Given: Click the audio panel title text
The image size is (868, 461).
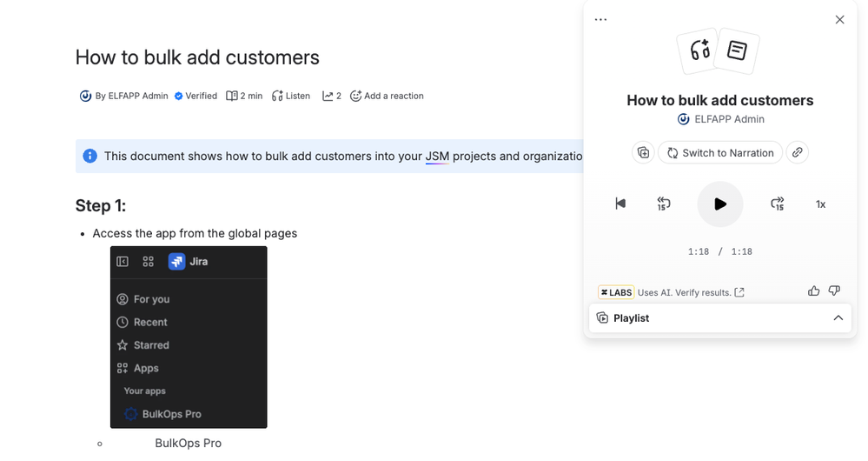Looking at the screenshot, I should coord(720,100).
